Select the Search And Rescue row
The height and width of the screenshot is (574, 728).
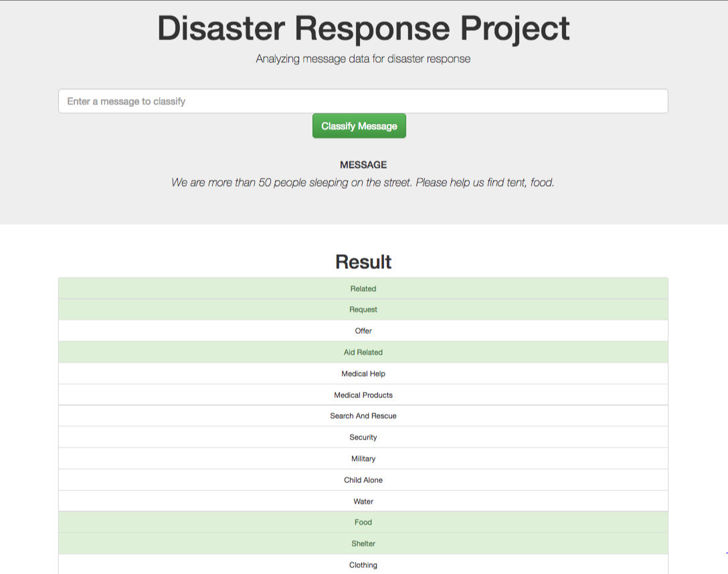tap(363, 415)
